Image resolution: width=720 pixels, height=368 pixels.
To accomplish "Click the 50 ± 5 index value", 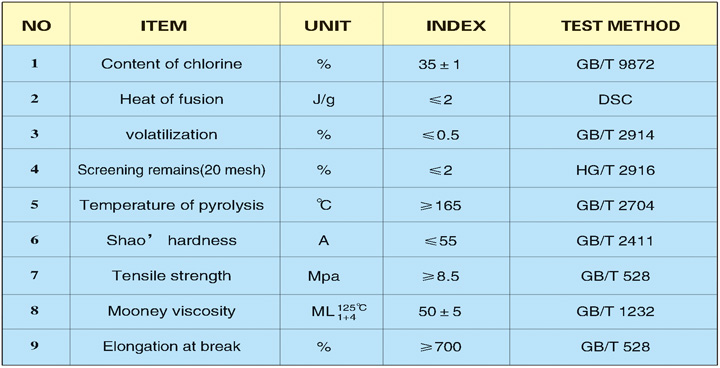I will (x=440, y=311).
